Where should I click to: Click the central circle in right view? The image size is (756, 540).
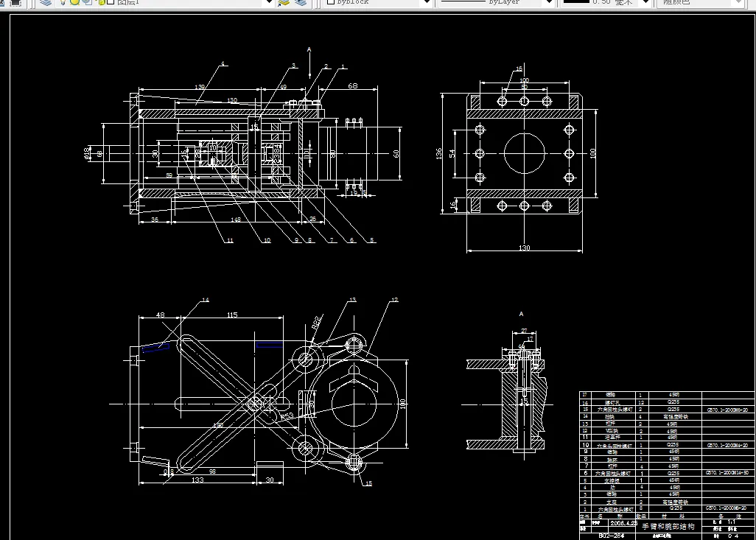coord(525,153)
